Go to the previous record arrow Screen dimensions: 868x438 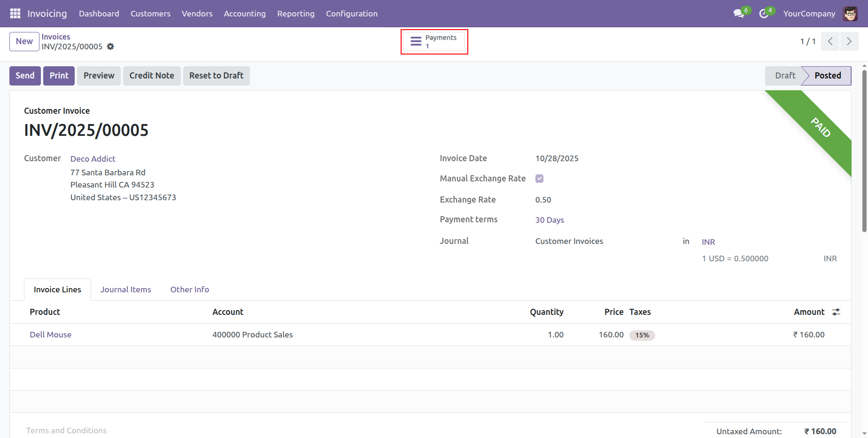[830, 41]
